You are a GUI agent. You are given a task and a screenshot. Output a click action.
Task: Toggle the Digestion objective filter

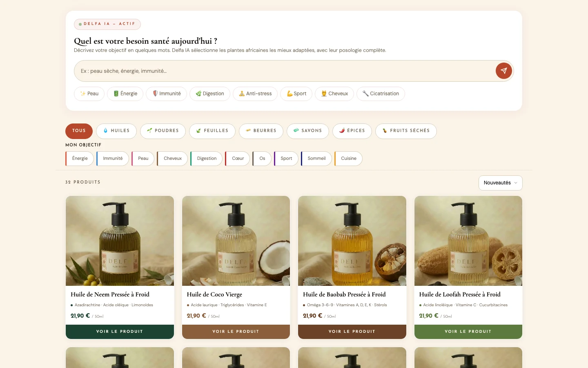(x=207, y=159)
